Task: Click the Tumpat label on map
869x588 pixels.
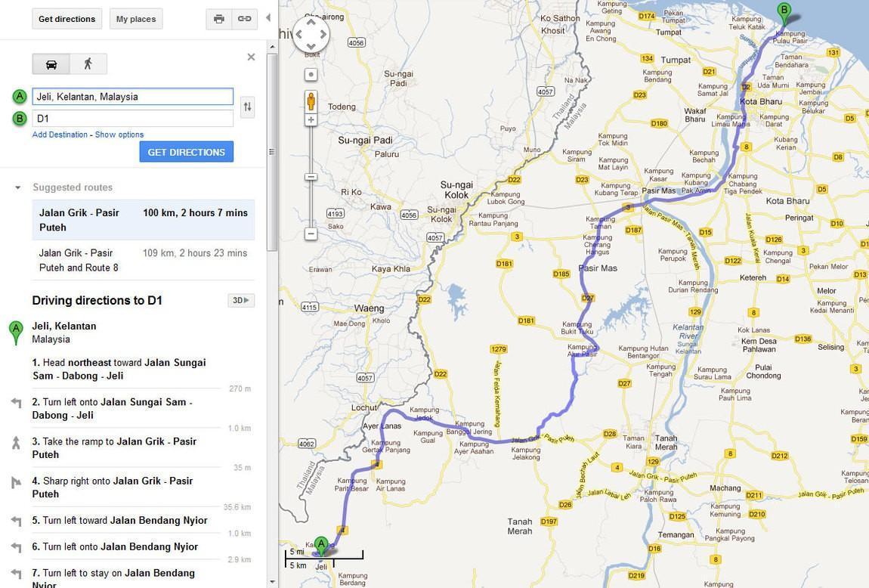Action: coord(676,60)
